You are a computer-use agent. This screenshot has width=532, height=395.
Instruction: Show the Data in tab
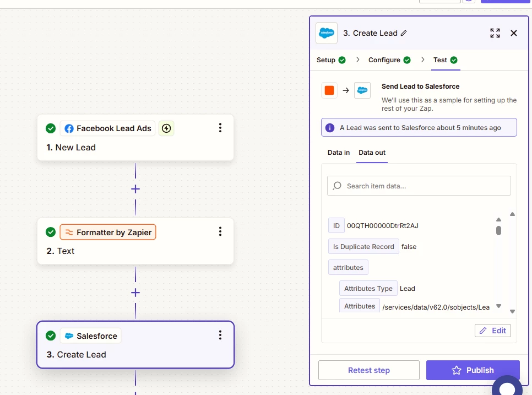pos(339,153)
